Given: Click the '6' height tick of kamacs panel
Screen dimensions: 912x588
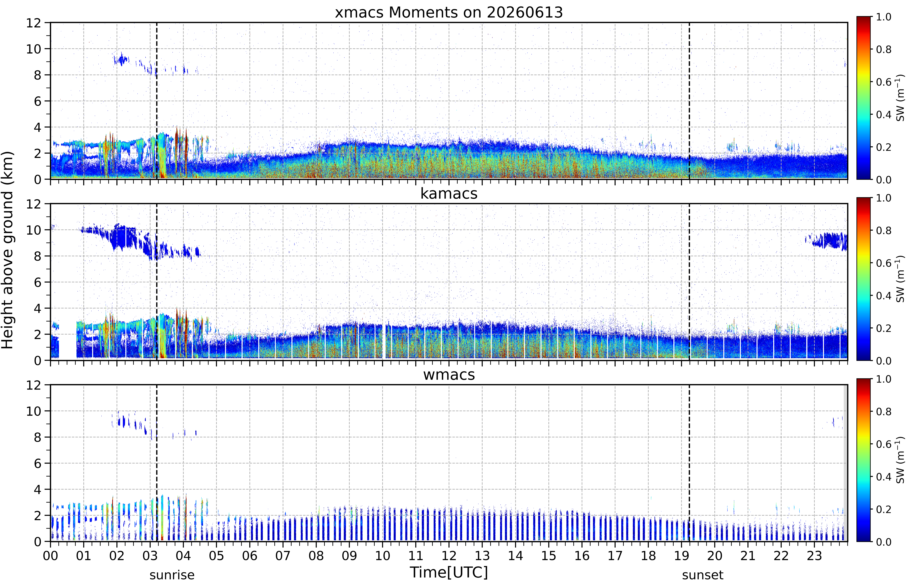Looking at the screenshot, I should coord(37,282).
